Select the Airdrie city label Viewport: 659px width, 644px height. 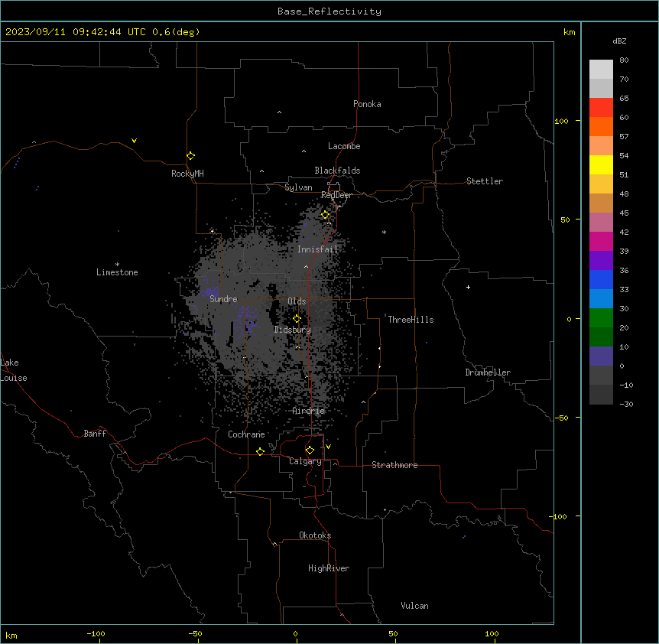pos(309,411)
